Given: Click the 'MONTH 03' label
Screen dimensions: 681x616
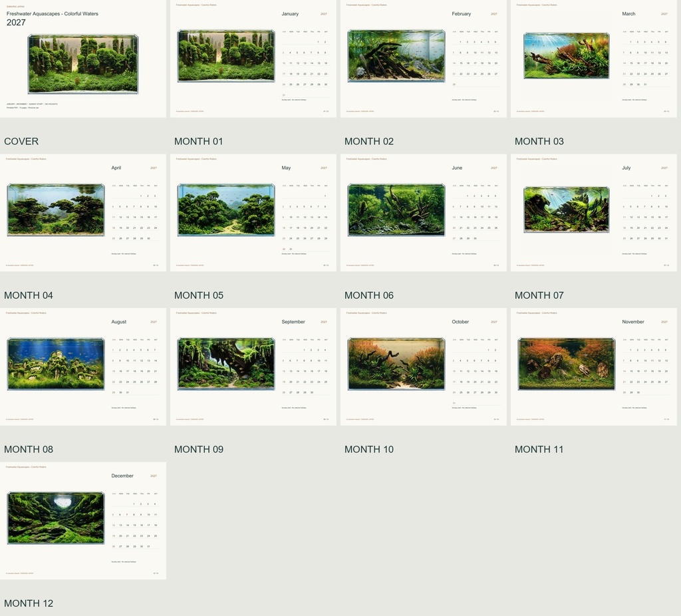Looking at the screenshot, I should (539, 141).
